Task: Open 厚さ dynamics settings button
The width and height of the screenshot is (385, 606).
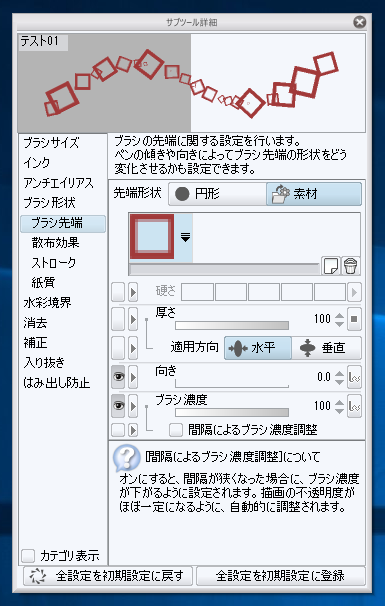Action: tap(354, 320)
